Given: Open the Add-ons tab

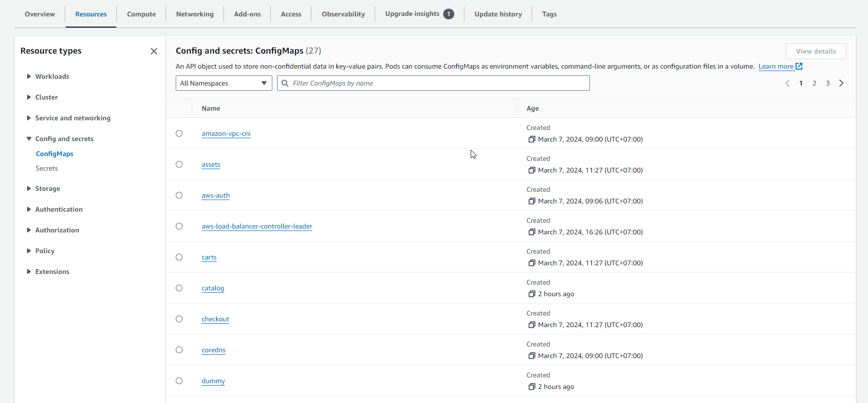Looking at the screenshot, I should tap(247, 14).
